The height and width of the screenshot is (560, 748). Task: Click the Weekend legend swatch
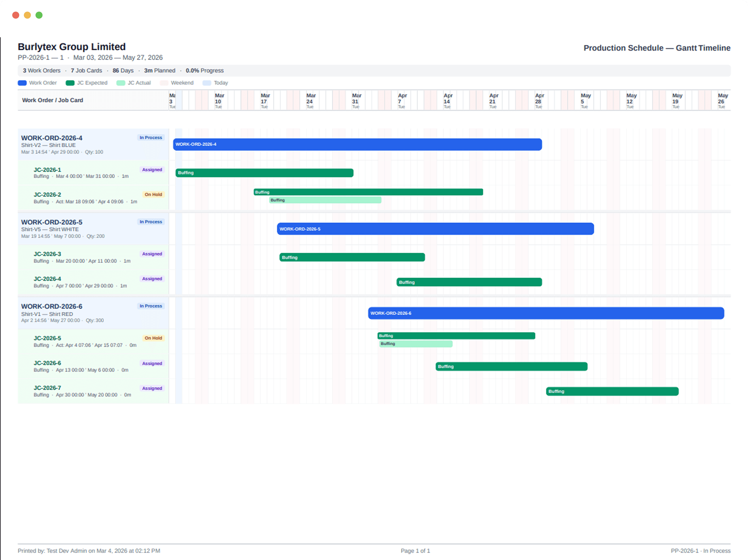(x=164, y=83)
